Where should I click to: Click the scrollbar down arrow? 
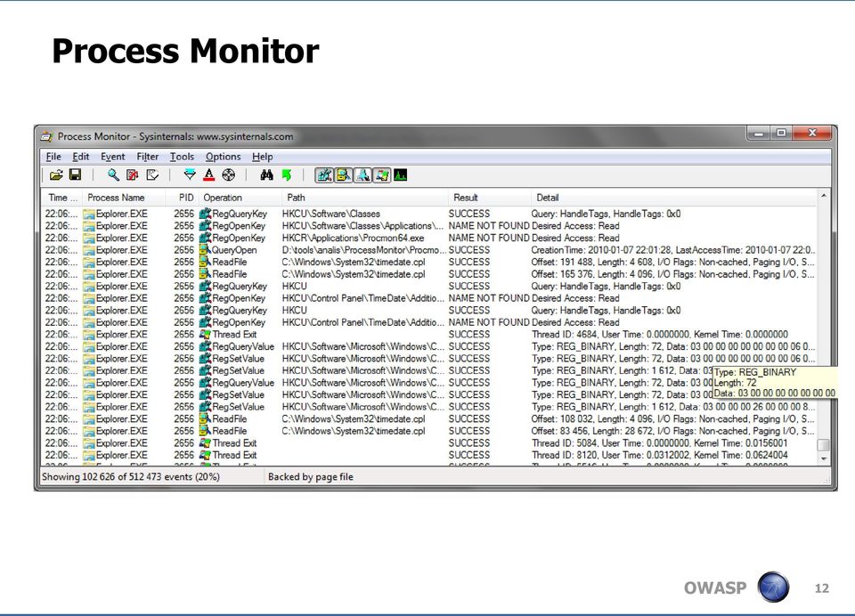[823, 458]
